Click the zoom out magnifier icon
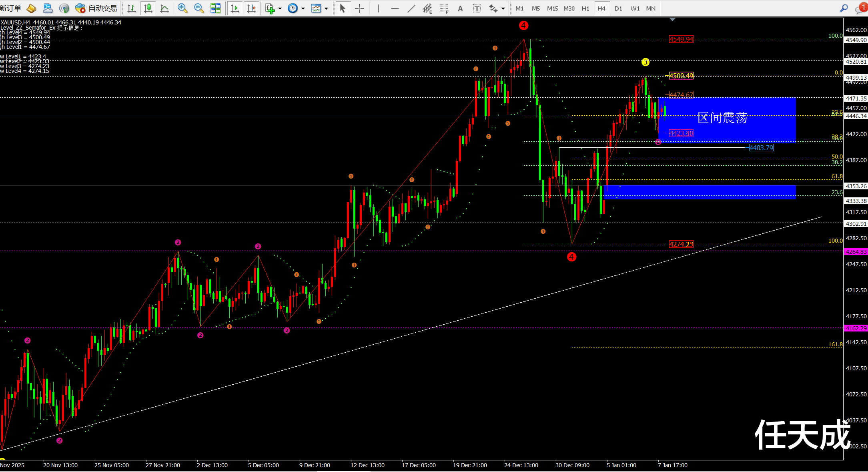 coord(199,8)
